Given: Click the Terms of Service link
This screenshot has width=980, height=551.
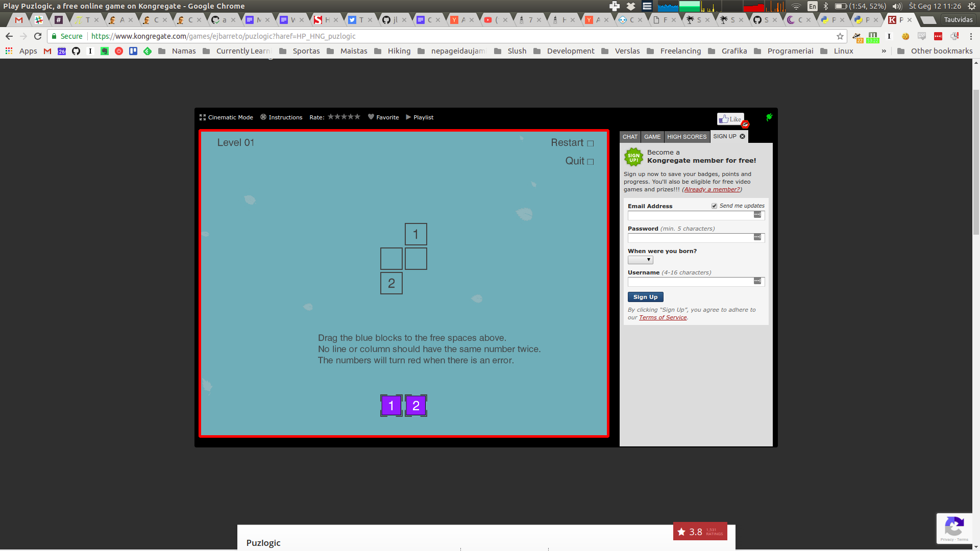Looking at the screenshot, I should point(663,317).
